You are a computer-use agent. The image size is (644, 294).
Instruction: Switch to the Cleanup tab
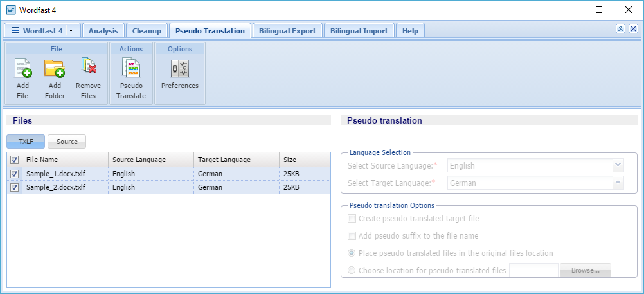coord(147,31)
